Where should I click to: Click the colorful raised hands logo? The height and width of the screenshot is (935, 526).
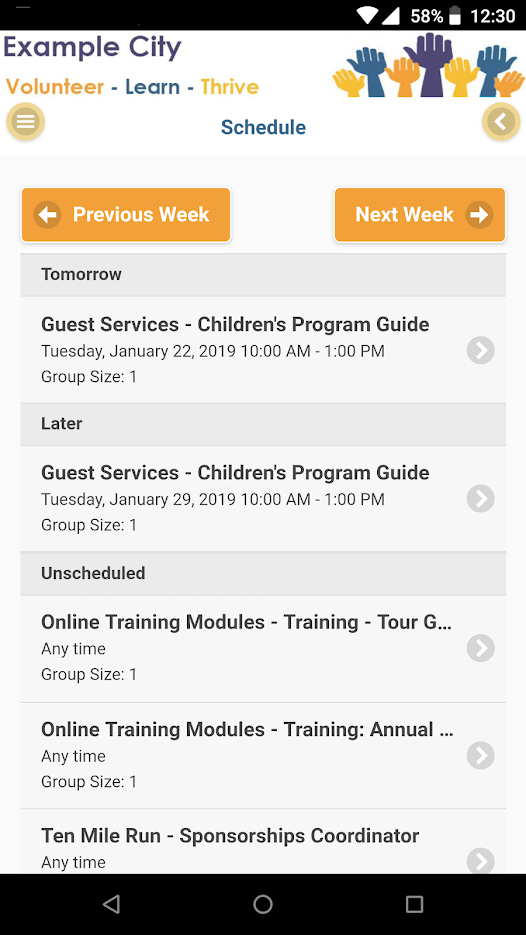pyautogui.click(x=428, y=65)
